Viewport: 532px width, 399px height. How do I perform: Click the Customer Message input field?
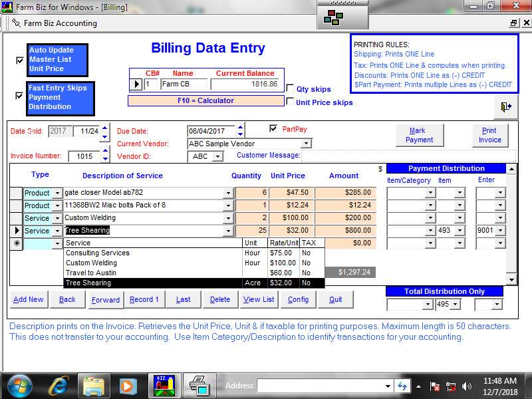[408, 156]
